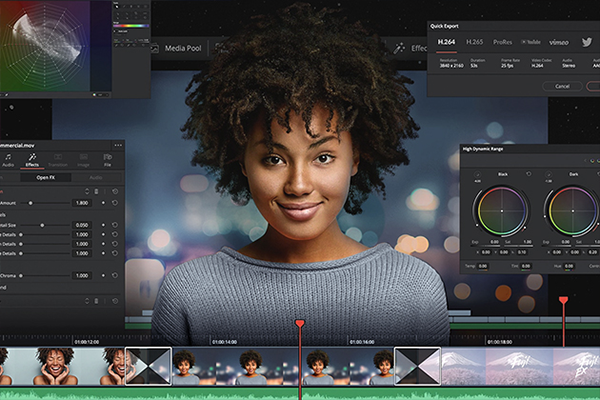Screen dimensions: 600x400
Task: Open the File inspector tab
Action: 108,160
